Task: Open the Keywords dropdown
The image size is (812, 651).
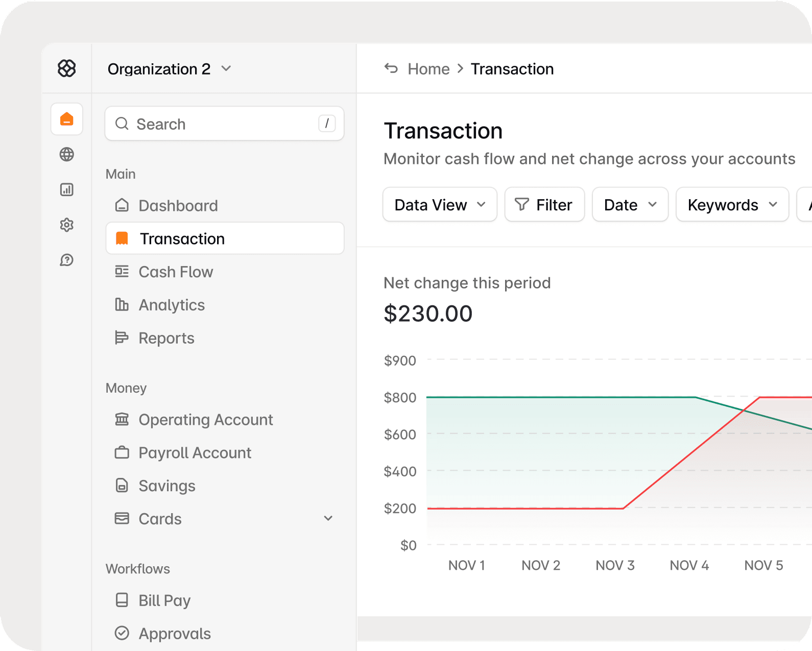Action: tap(732, 205)
